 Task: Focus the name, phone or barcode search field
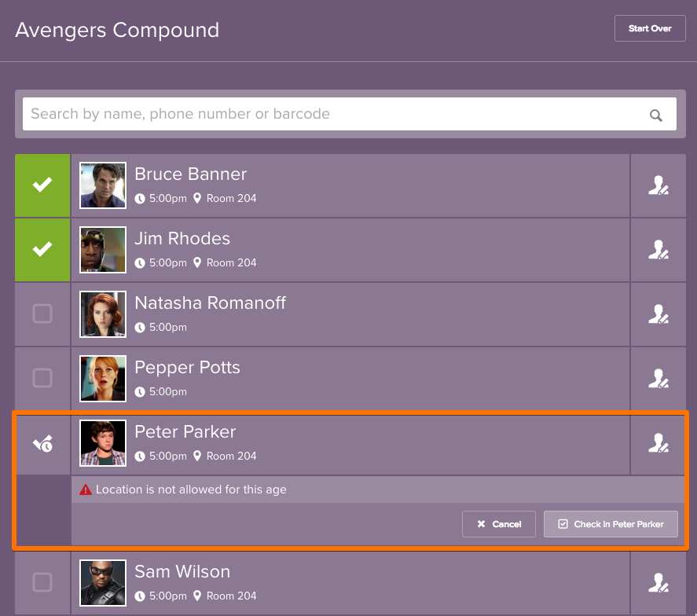(330, 114)
